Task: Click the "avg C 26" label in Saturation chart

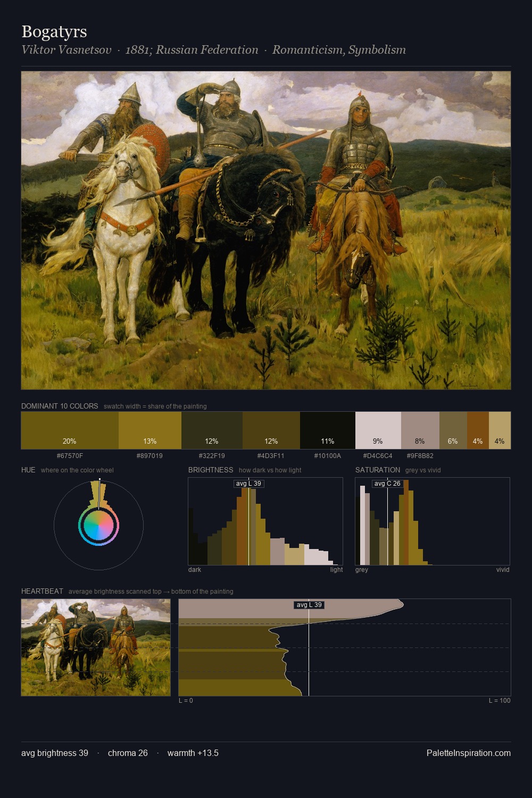Action: coord(387,484)
